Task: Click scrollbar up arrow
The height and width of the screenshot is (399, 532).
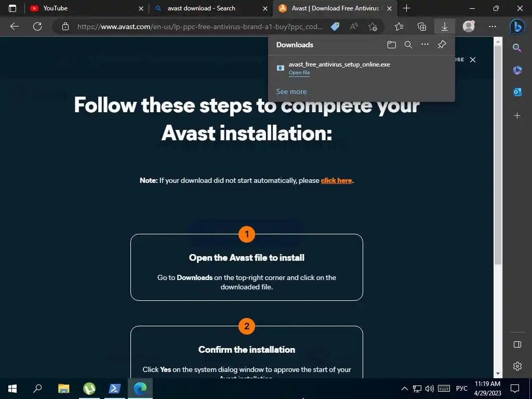Action: (498, 42)
